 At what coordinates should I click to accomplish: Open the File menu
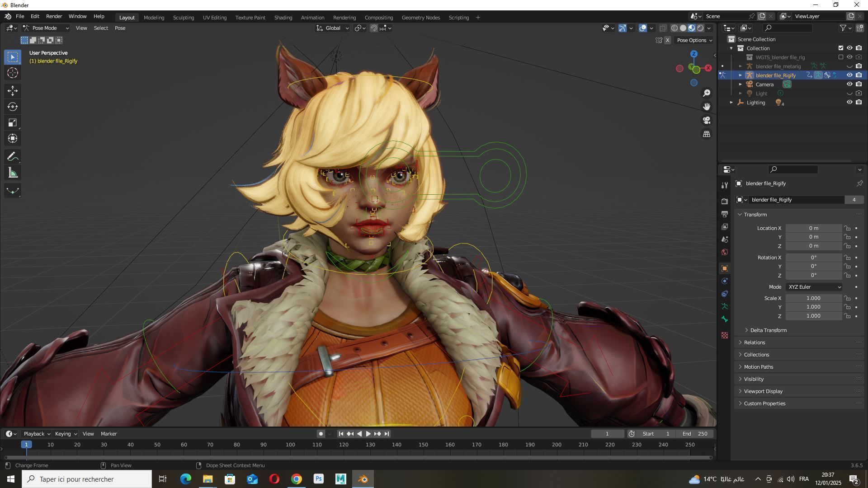(20, 16)
